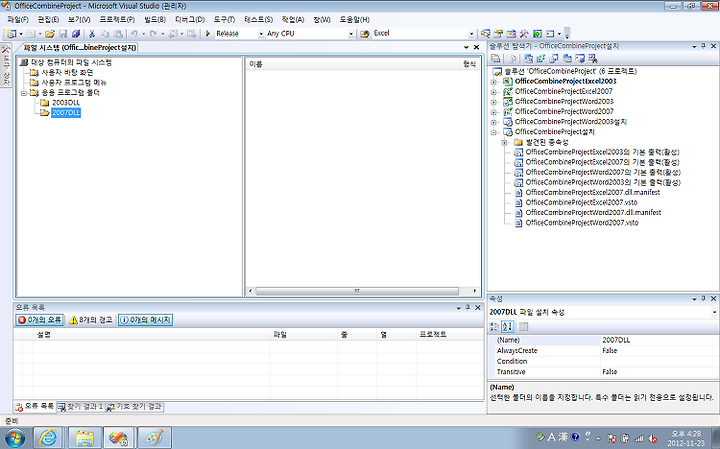
Task: Select the 2007DLL folder
Action: 66,112
